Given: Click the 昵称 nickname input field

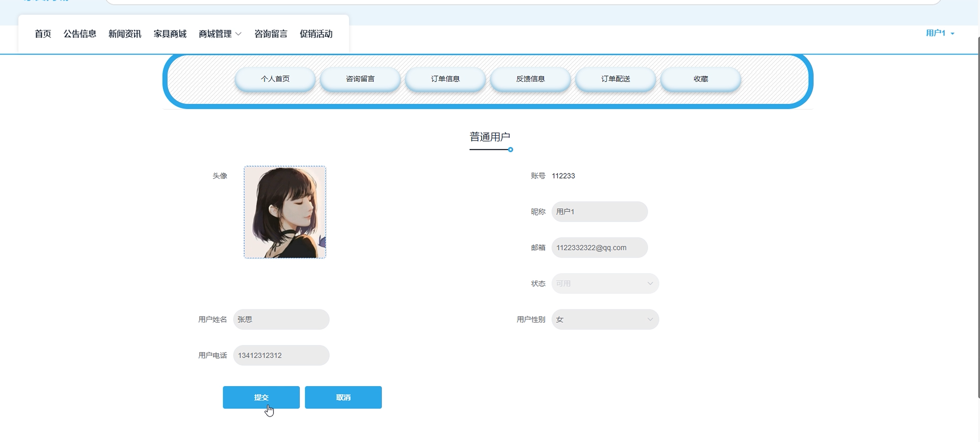Looking at the screenshot, I should (600, 212).
